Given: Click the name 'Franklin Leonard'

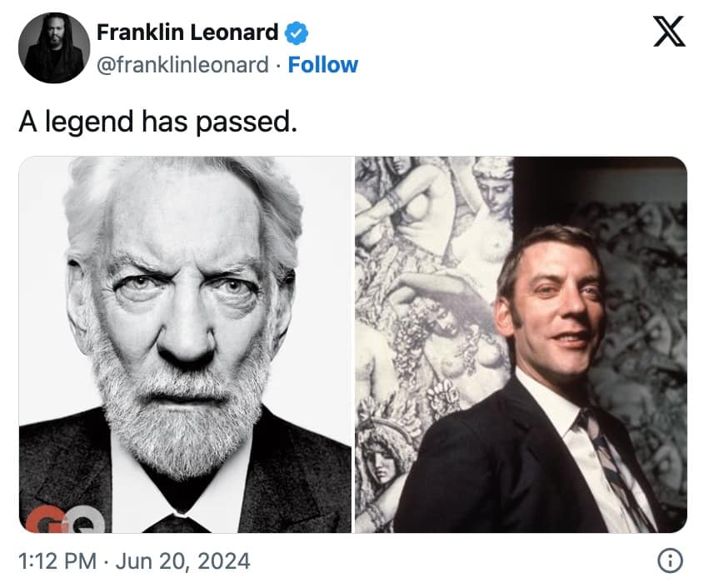Looking at the screenshot, I should (188, 32).
